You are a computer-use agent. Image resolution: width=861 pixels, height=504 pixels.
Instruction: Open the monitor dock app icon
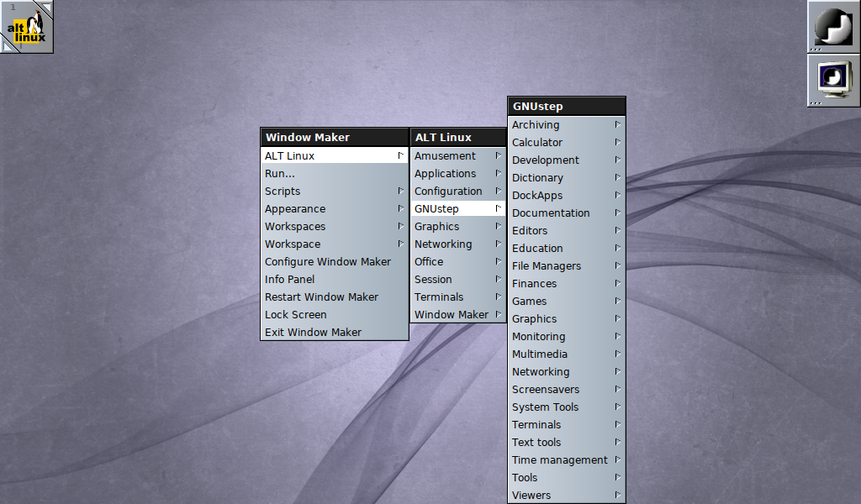pos(833,80)
